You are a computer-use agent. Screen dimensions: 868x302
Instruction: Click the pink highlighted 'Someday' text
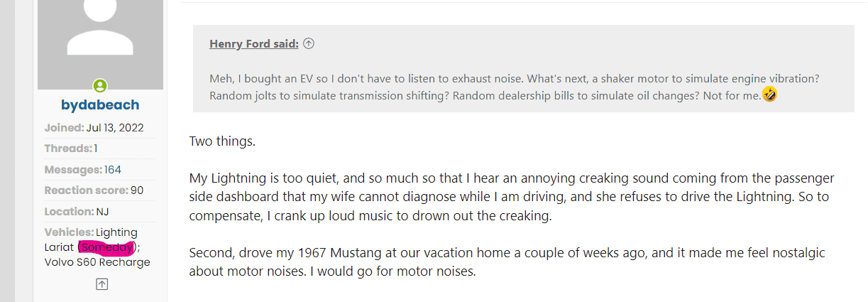[106, 247]
